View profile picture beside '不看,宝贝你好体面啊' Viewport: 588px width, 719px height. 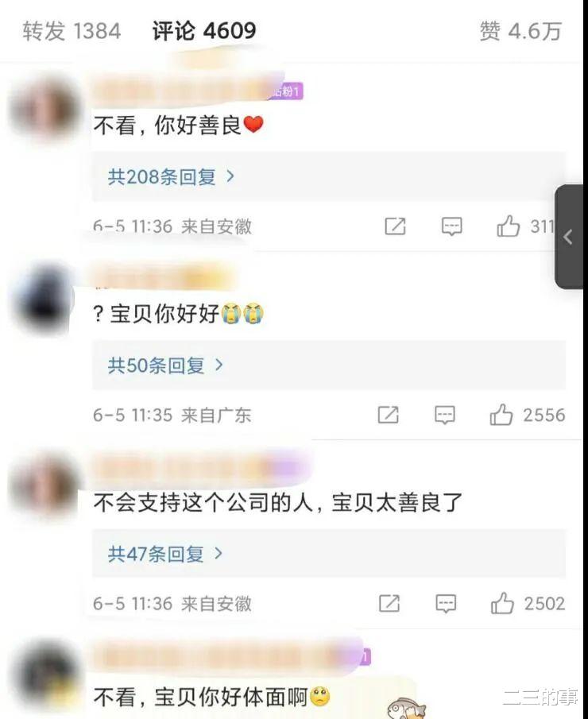pyautogui.click(x=44, y=676)
